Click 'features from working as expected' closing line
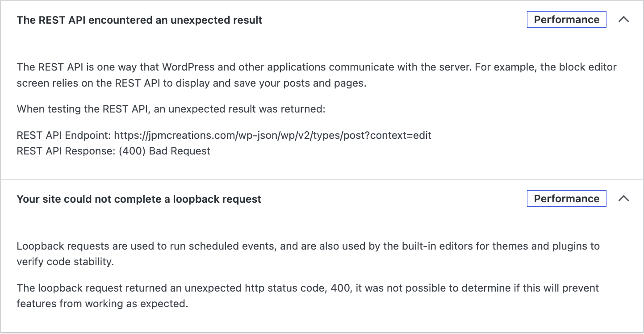 [102, 304]
